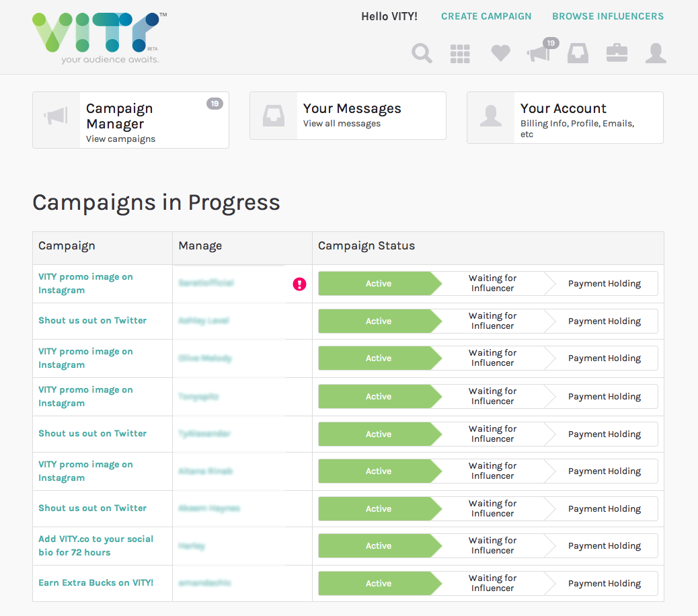Click Payment Holding stage in last row
The height and width of the screenshot is (616, 698).
click(x=604, y=584)
